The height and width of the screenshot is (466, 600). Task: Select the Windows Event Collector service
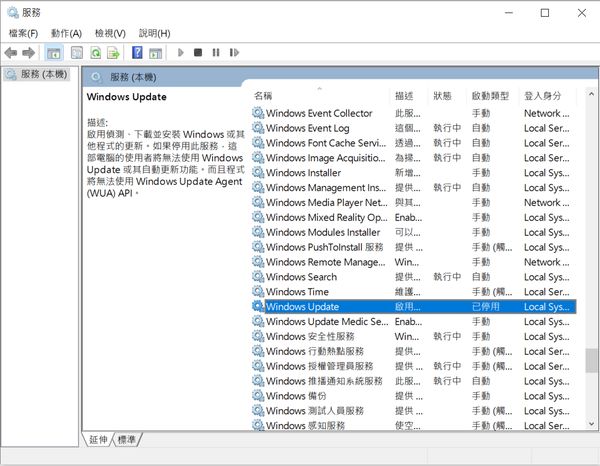414,113
